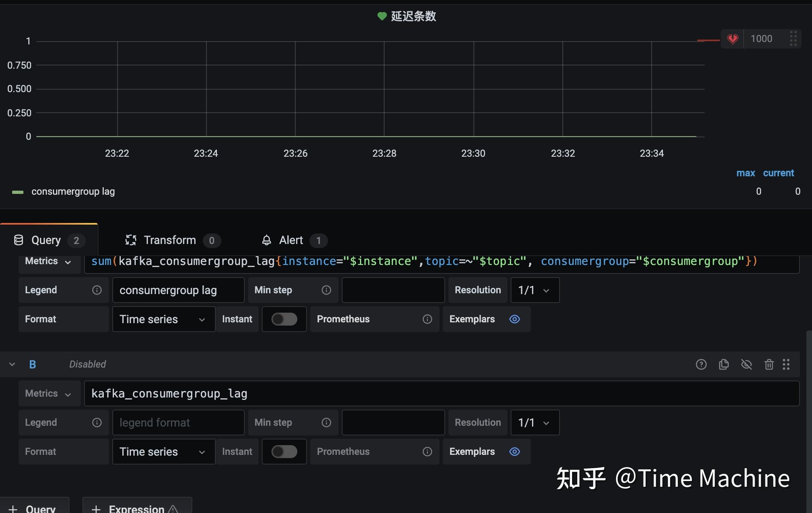Click the Prometheus format info icon
812x513 pixels.
(427, 319)
